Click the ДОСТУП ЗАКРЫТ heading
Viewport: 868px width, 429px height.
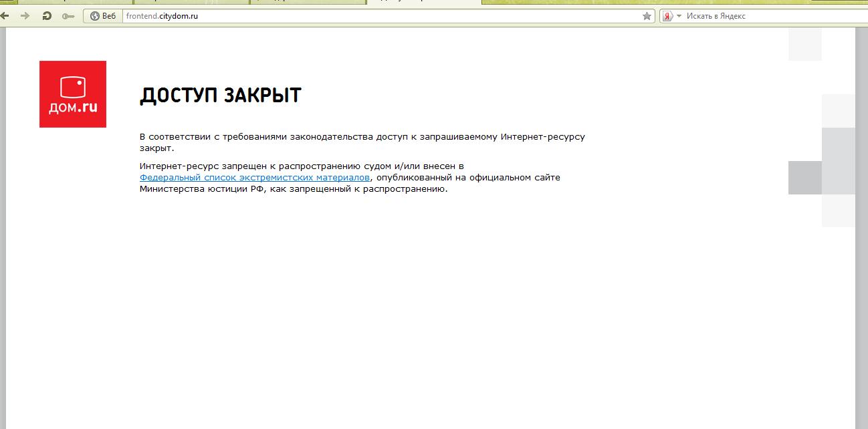pyautogui.click(x=221, y=96)
